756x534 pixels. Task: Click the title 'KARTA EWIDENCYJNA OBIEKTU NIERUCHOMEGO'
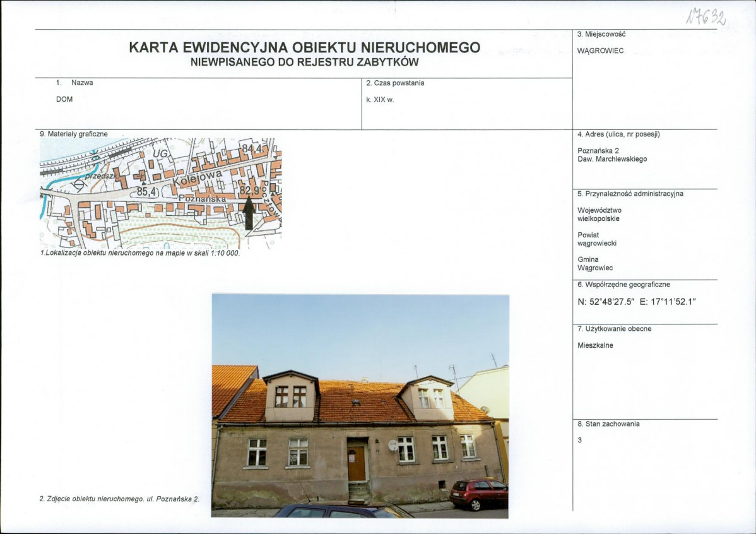click(305, 47)
